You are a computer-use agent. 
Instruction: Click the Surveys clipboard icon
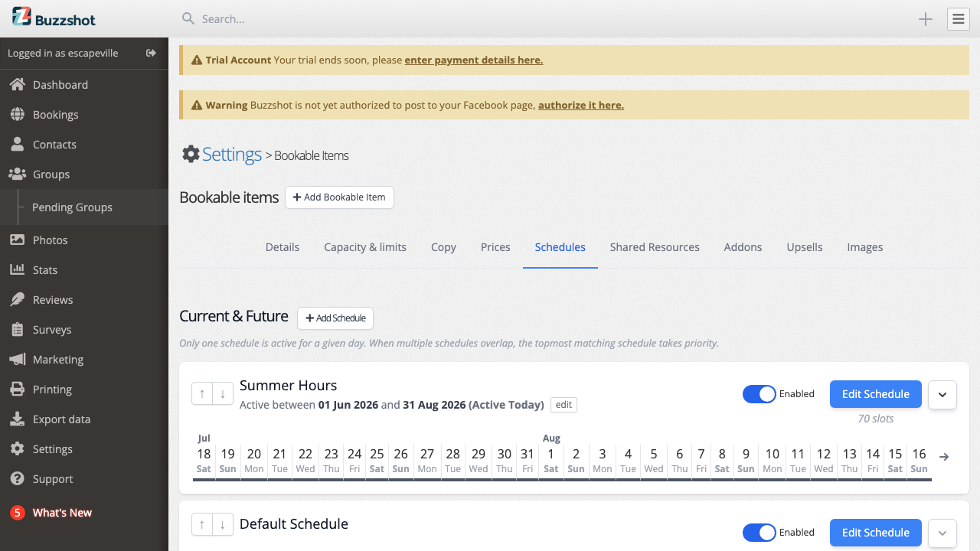[17, 329]
